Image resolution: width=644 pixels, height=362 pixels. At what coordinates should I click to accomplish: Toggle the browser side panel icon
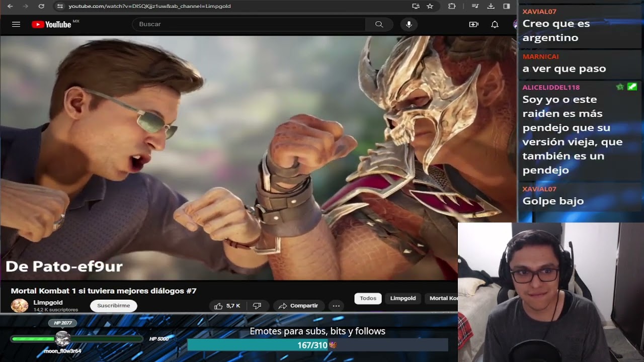(x=506, y=6)
